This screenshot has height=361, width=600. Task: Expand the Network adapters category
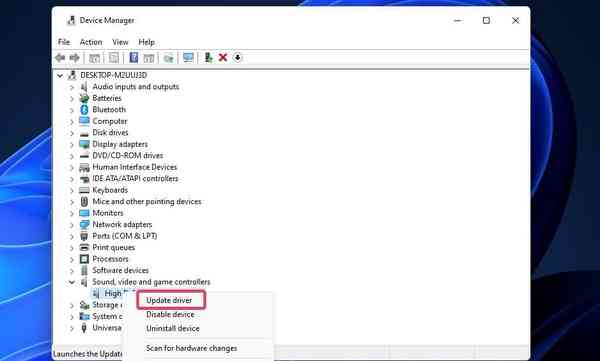pyautogui.click(x=72, y=225)
